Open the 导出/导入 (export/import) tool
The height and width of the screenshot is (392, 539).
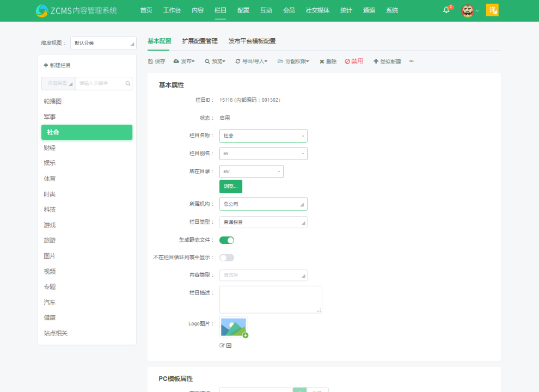tap(251, 61)
